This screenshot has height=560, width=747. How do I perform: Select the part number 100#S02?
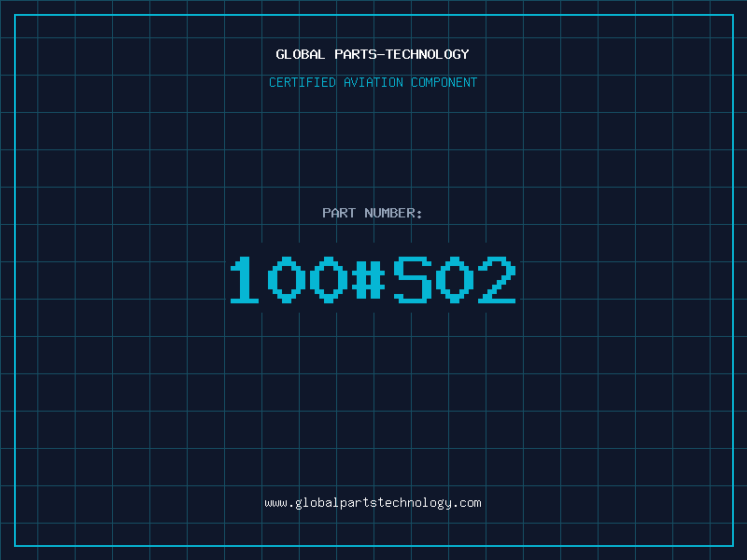pos(373,279)
